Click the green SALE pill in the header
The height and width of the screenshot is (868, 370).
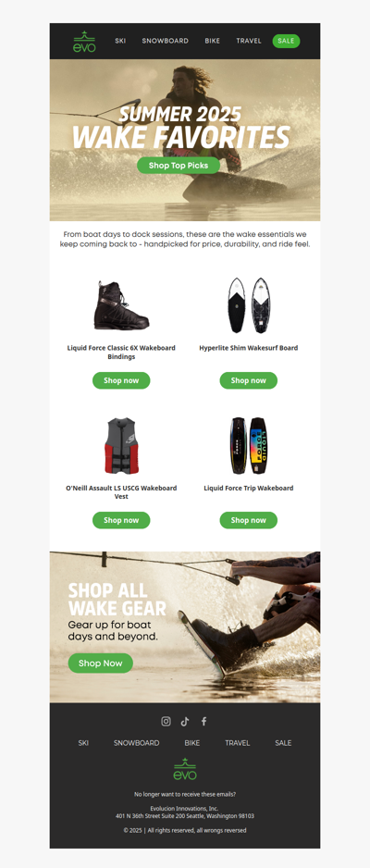286,41
